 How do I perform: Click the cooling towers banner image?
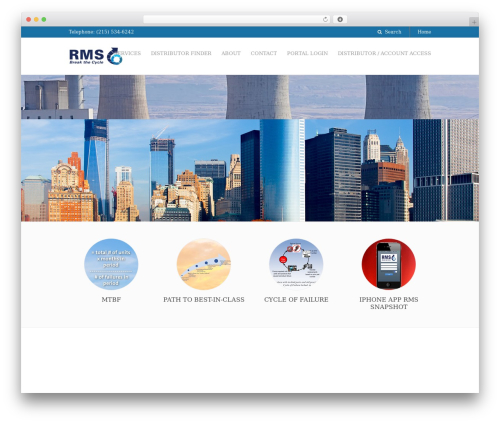[250, 97]
